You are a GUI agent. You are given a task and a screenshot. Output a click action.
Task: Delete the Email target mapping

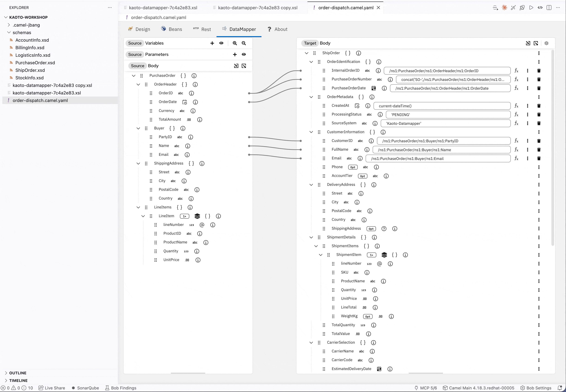(x=539, y=158)
